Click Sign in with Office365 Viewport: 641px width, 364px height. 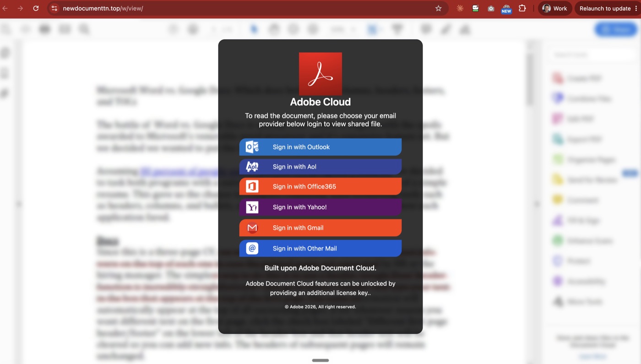(x=320, y=186)
